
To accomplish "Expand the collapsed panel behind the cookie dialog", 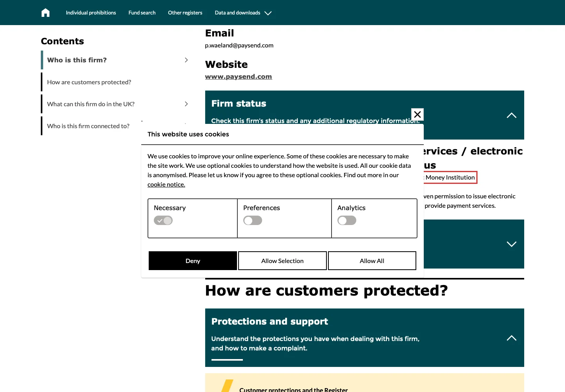I will 512,244.
